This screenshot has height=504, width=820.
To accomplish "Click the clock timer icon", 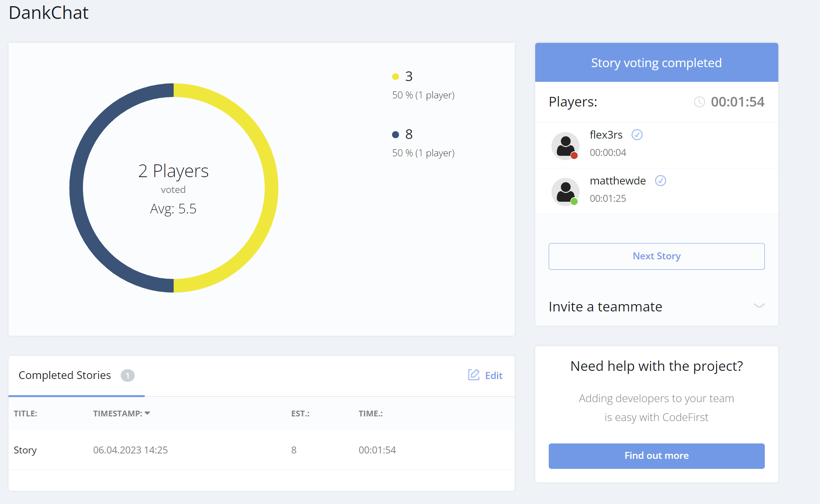I will [x=699, y=102].
